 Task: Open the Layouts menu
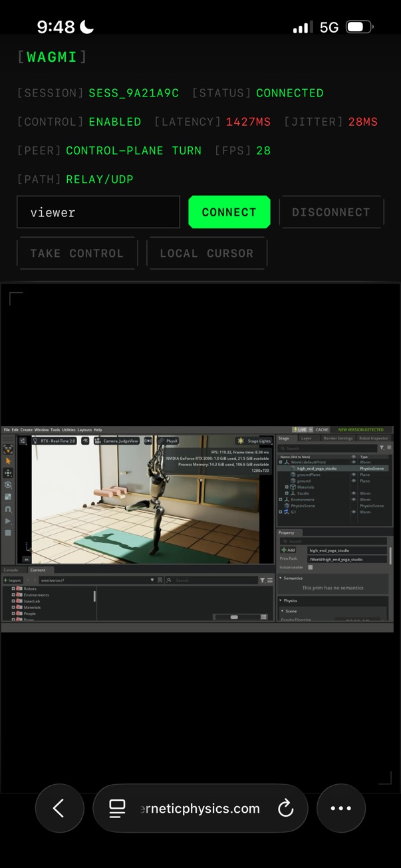click(x=84, y=430)
